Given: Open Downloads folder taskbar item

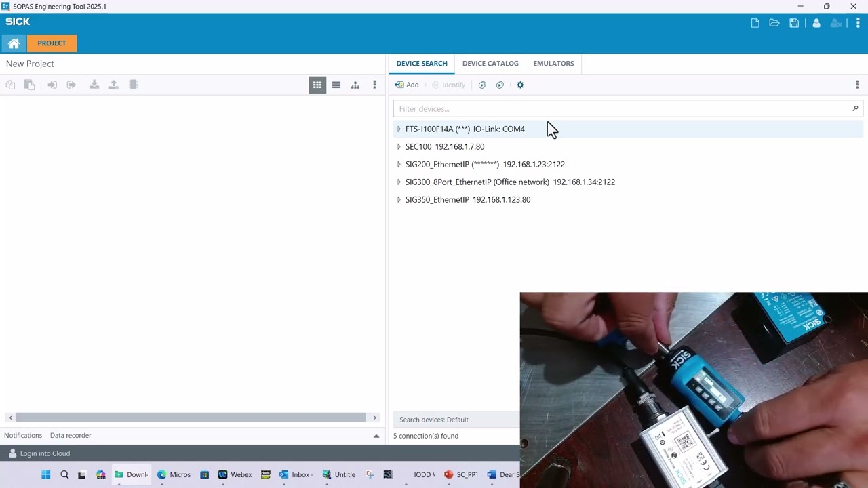Looking at the screenshot, I should [x=132, y=474].
